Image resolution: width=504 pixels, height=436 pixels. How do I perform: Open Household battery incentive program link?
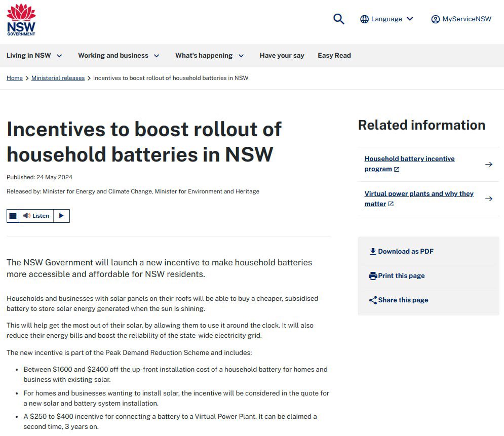tap(409, 164)
